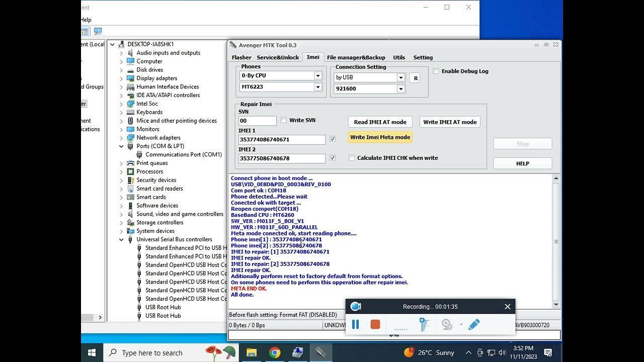Click the IMEI 2 input field
This screenshot has width=644, height=362.
coord(282,158)
